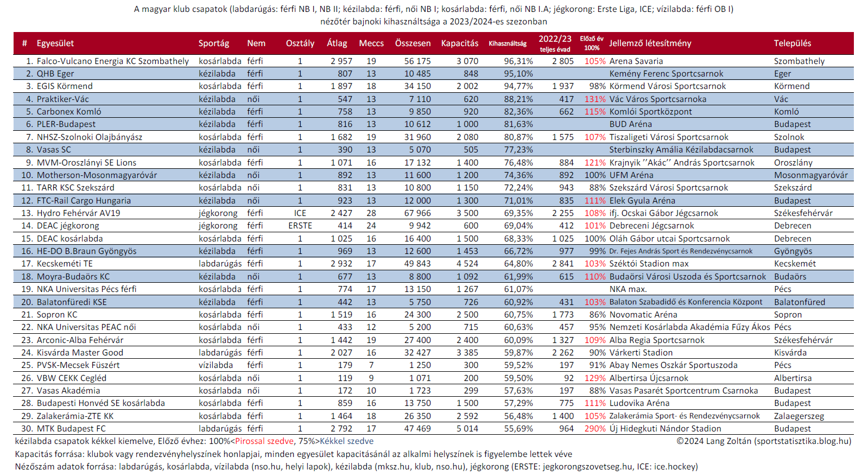Select the Kapacitás forrása footnote line
868x476 pixels.
[x=294, y=454]
